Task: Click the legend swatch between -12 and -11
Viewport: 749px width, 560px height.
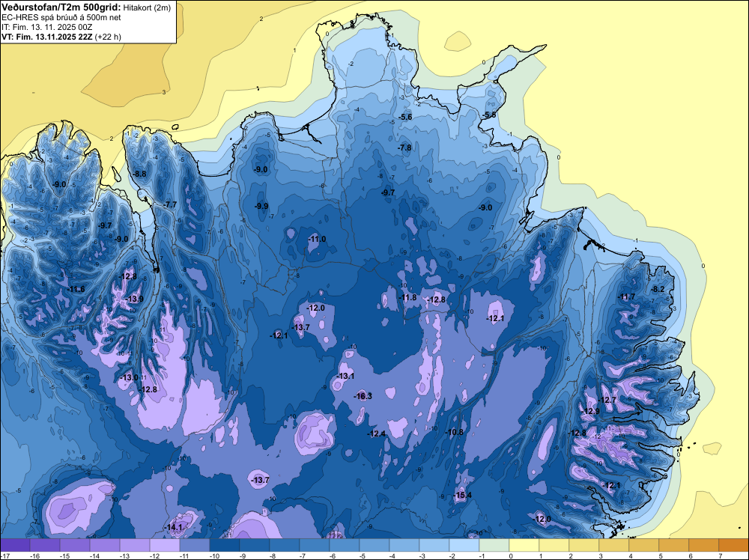Action: pos(165,545)
